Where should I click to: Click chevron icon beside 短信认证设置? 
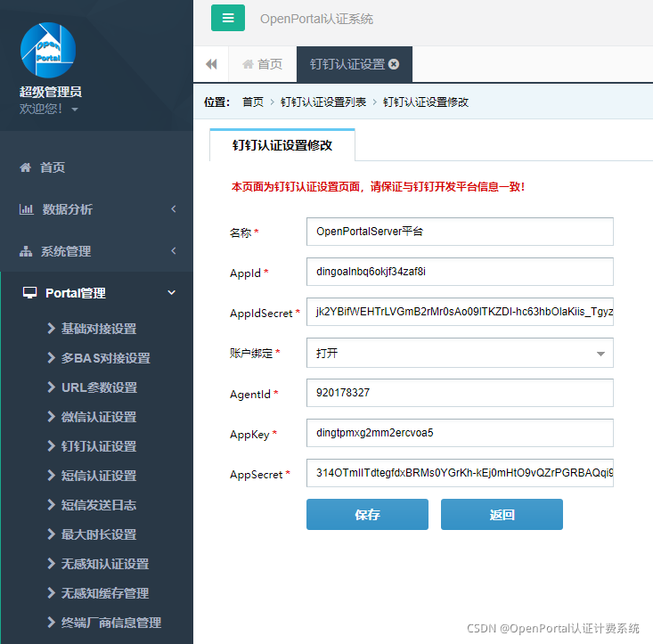[51, 475]
